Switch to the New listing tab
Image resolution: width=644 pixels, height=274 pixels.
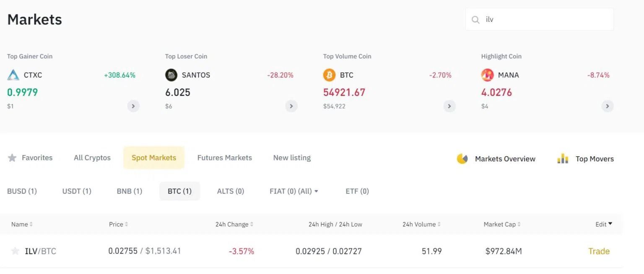pyautogui.click(x=292, y=158)
